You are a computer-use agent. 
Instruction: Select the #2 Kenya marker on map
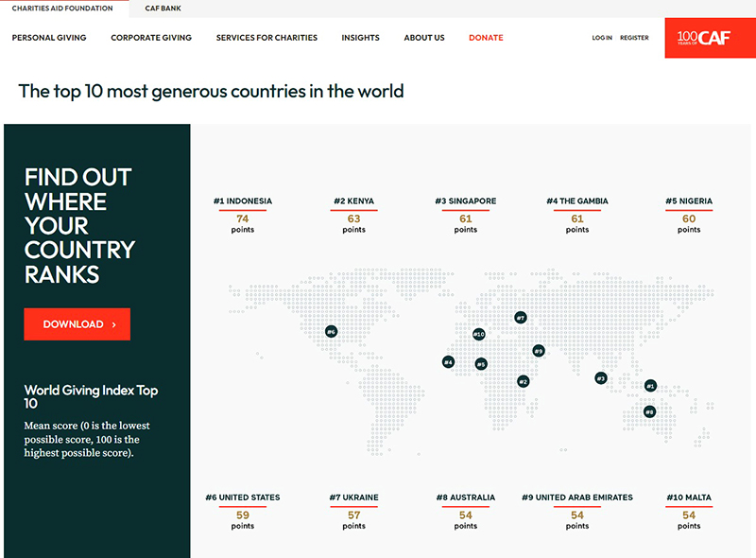pyautogui.click(x=523, y=382)
